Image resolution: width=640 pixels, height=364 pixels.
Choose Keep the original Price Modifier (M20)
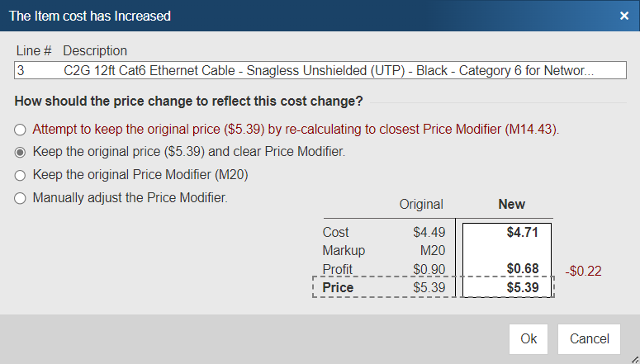(x=20, y=175)
